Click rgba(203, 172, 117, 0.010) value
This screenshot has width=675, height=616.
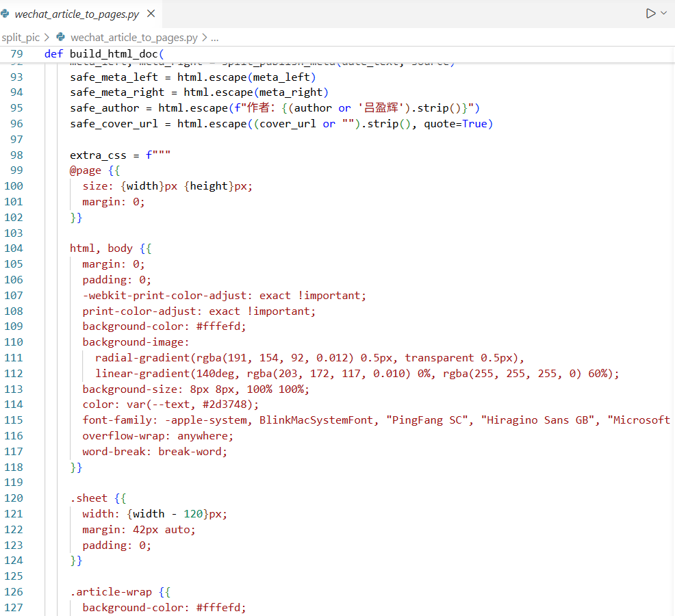tap(329, 374)
